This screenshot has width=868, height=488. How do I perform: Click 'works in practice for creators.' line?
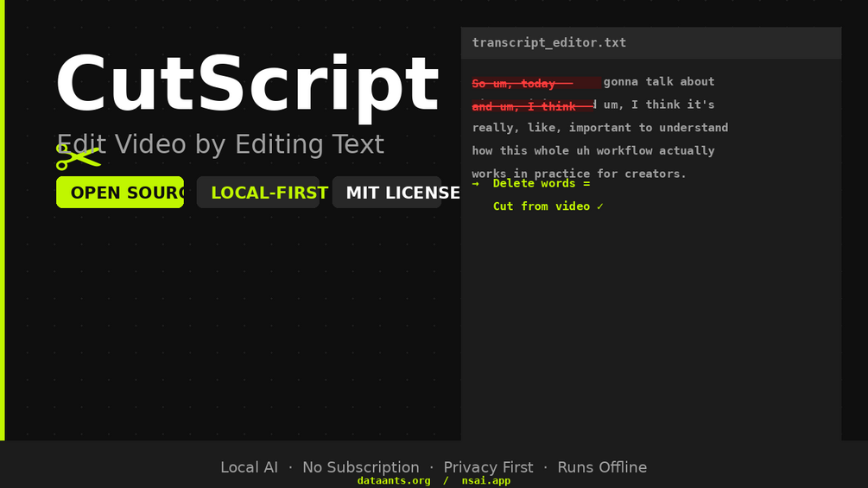tap(579, 174)
